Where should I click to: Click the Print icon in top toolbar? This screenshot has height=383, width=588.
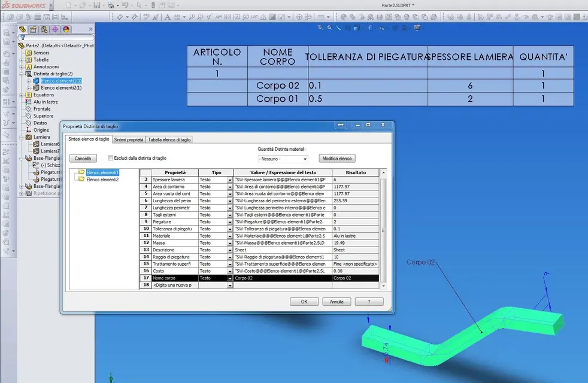click(x=111, y=5)
